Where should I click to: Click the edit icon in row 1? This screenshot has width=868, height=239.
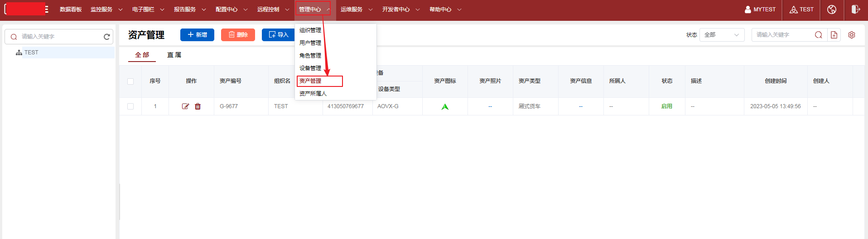(x=185, y=106)
